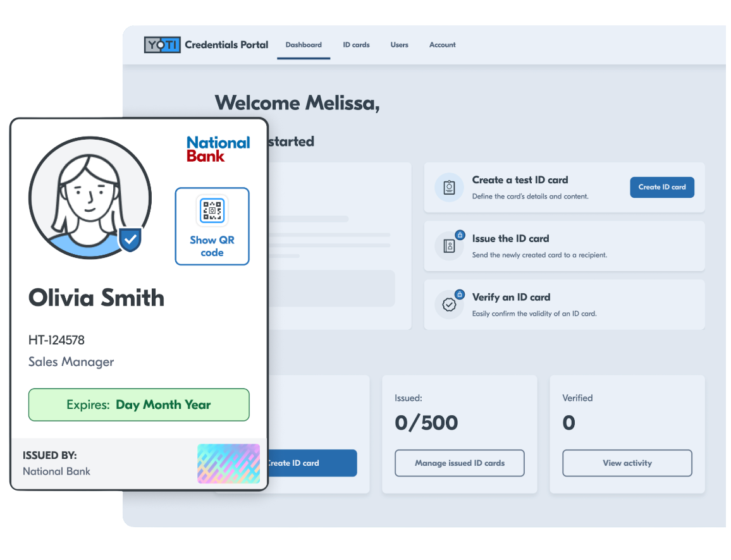Click the Issue the ID card icon
Viewport: 731px width, 560px height.
449,246
